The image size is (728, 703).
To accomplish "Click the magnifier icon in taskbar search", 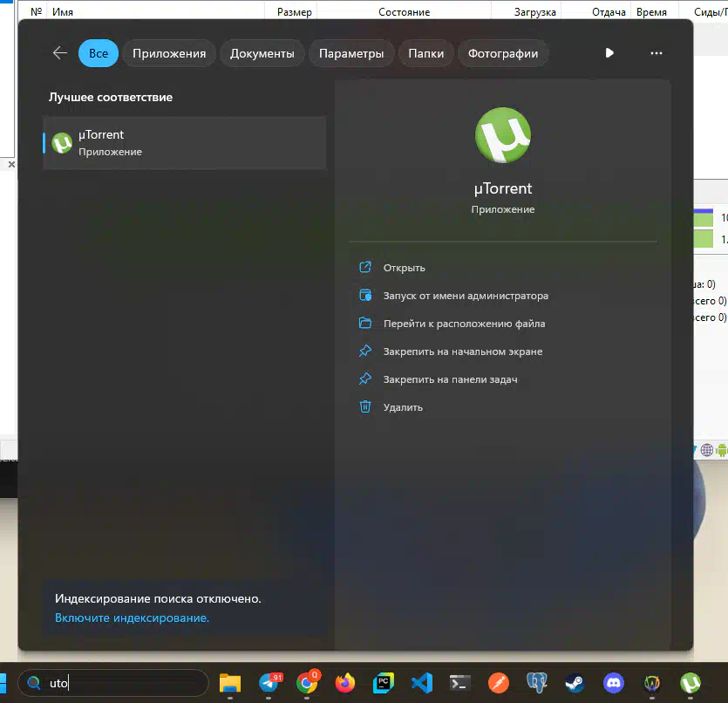I will [34, 683].
